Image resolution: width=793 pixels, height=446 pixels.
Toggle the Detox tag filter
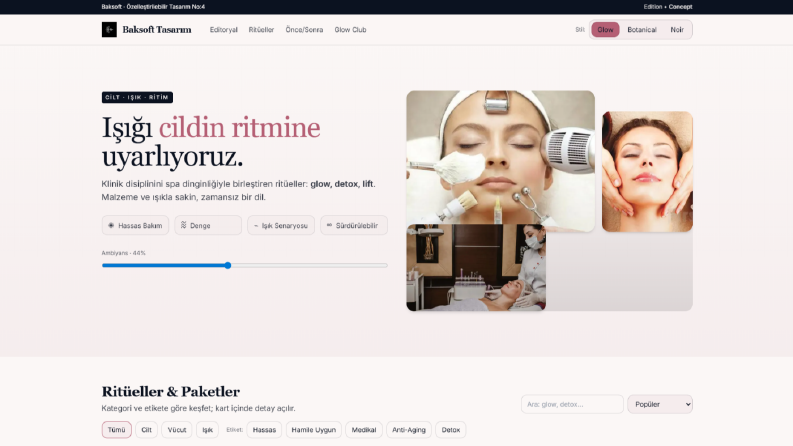point(451,430)
